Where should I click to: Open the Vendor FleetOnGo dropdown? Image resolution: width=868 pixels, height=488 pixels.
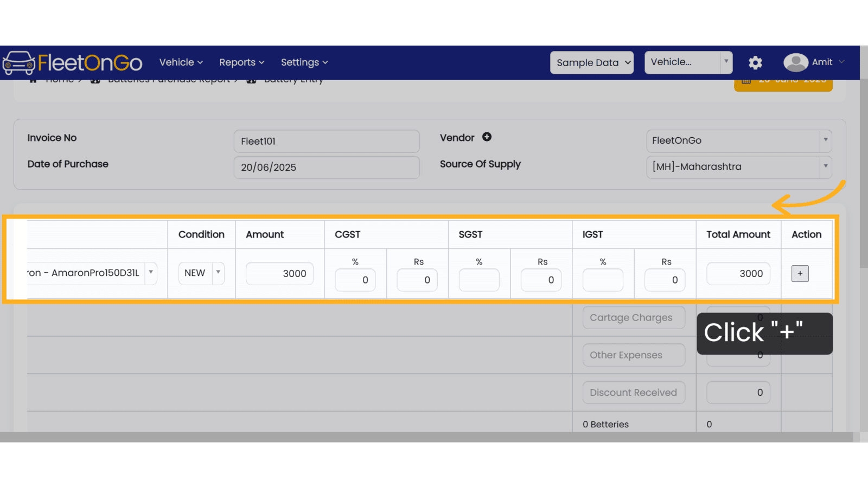[x=739, y=141]
